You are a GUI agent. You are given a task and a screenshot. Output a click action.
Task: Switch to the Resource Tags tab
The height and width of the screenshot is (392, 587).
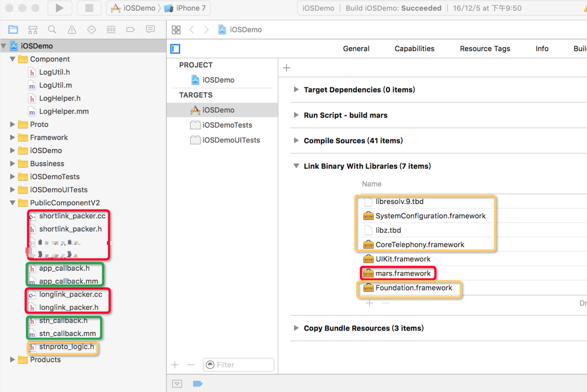tap(485, 49)
